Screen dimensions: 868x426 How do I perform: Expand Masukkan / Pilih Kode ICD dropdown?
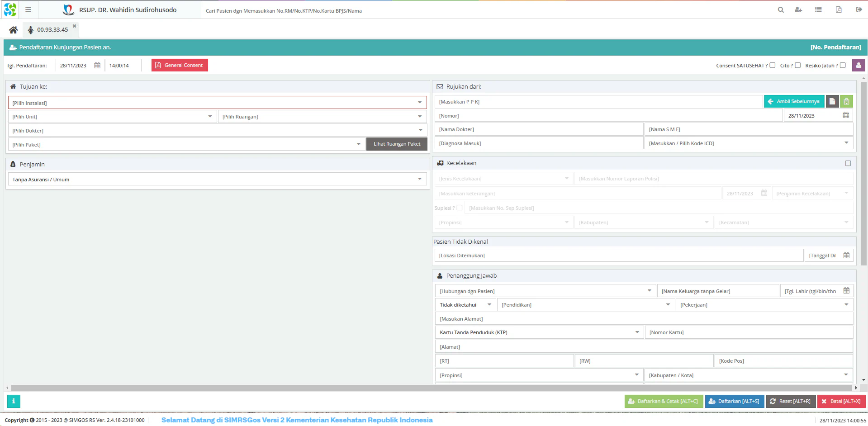click(x=846, y=143)
